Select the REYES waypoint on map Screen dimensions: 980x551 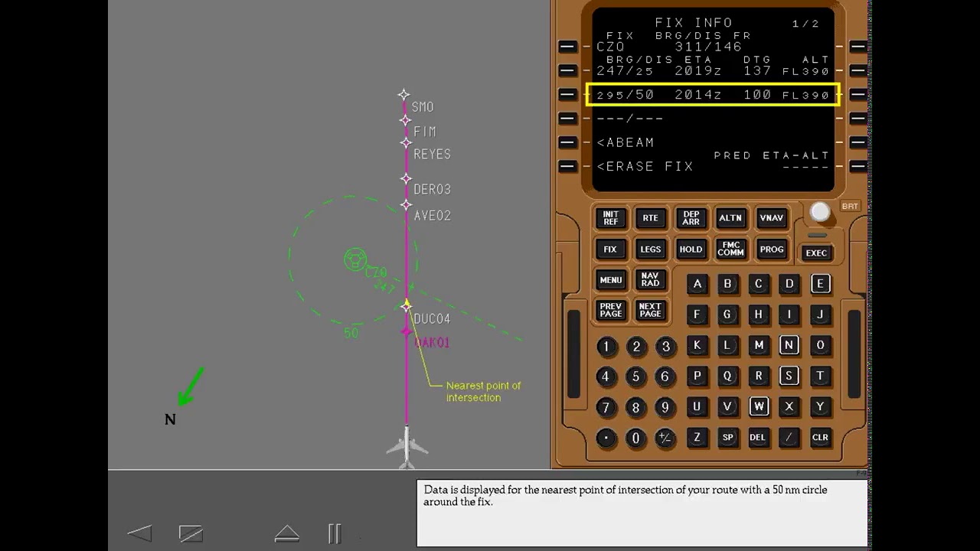(405, 142)
